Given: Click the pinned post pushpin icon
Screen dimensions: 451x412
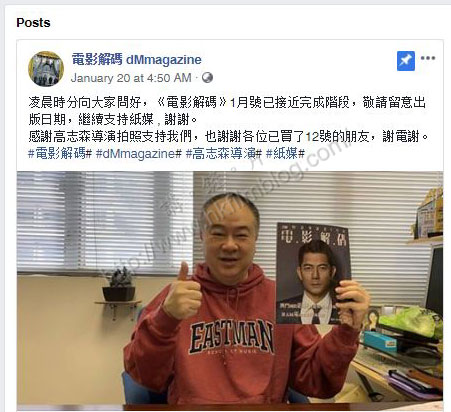Looking at the screenshot, I should (406, 61).
